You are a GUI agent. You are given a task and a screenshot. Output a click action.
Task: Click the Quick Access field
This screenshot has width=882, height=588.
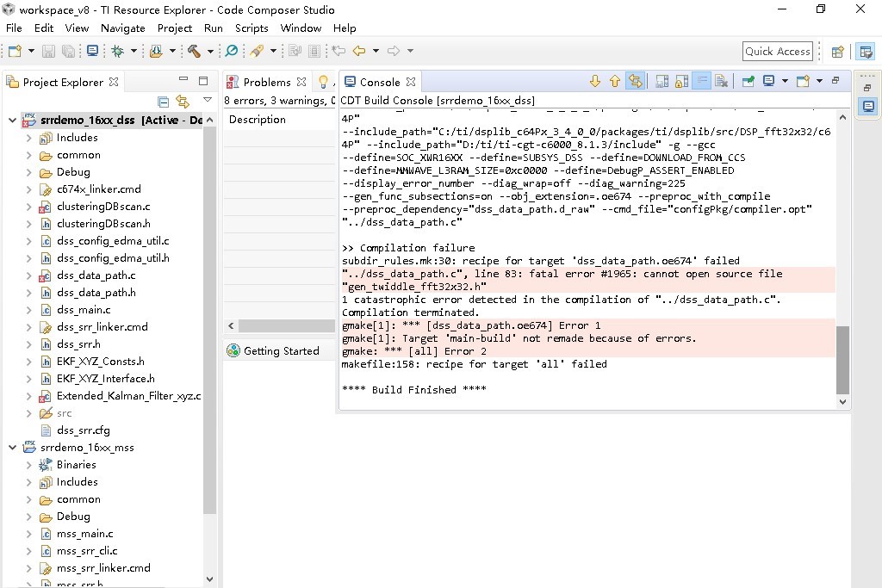click(778, 51)
